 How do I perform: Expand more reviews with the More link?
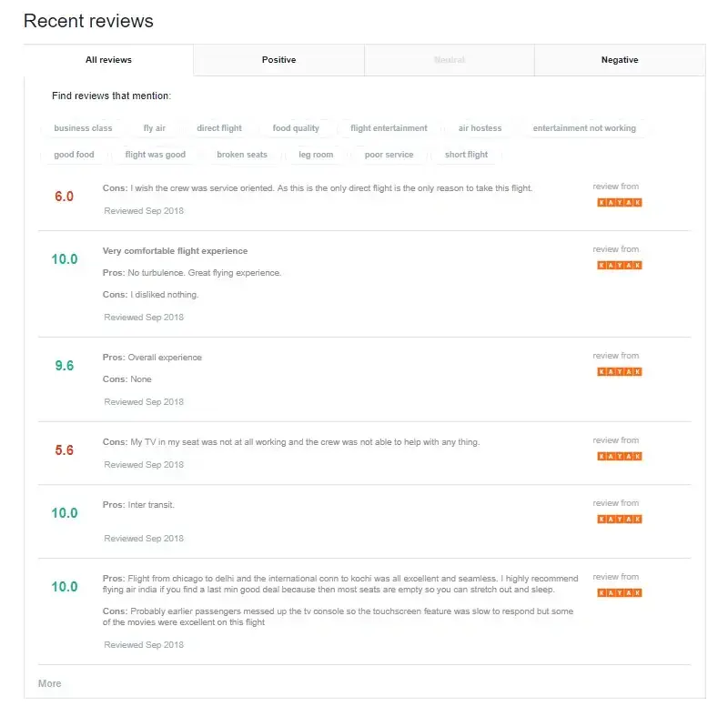click(x=50, y=683)
